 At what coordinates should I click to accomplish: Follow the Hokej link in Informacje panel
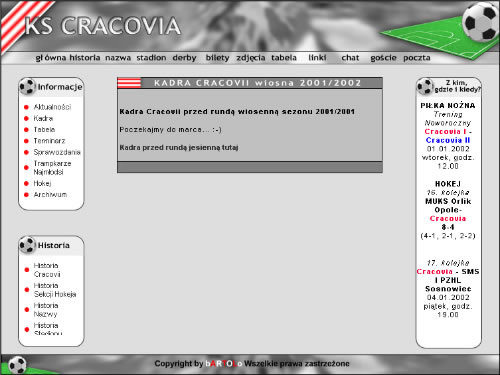[x=42, y=183]
